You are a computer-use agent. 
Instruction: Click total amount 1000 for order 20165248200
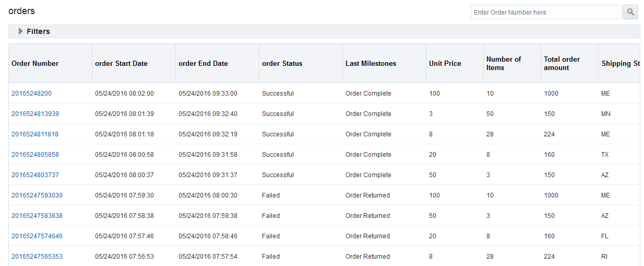[x=551, y=94]
